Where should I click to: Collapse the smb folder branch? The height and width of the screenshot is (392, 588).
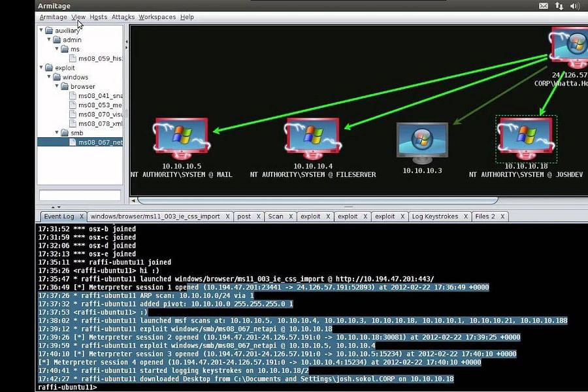tap(56, 133)
